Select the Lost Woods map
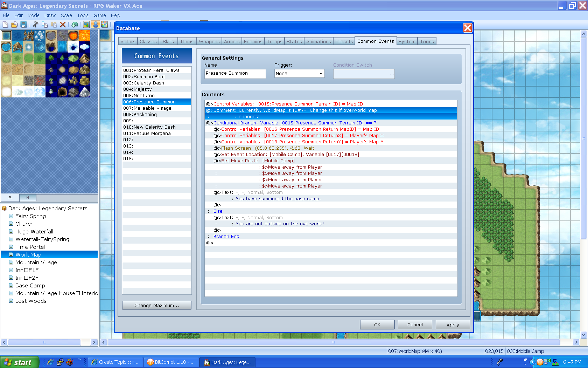 pyautogui.click(x=31, y=301)
